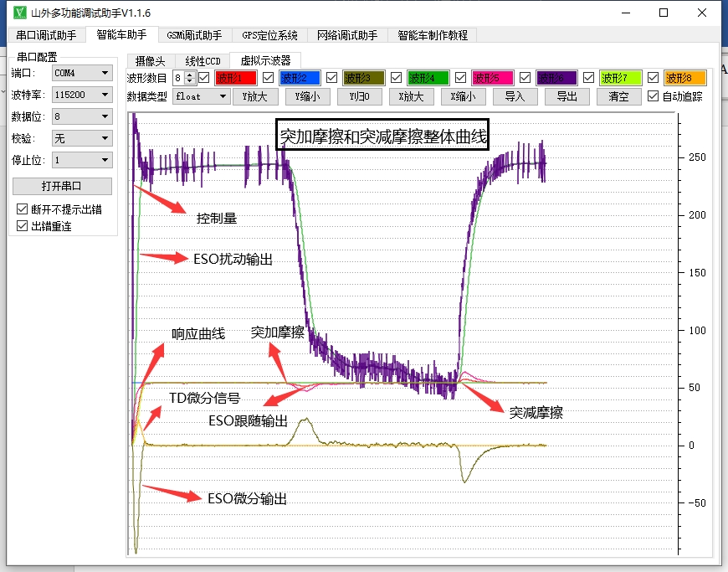Click the X放大 button

click(x=412, y=96)
